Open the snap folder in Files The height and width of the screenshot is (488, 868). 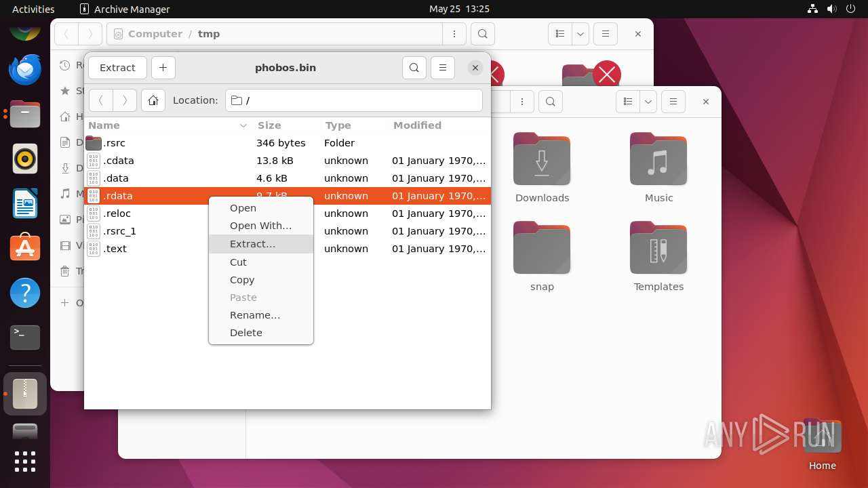pyautogui.click(x=542, y=256)
